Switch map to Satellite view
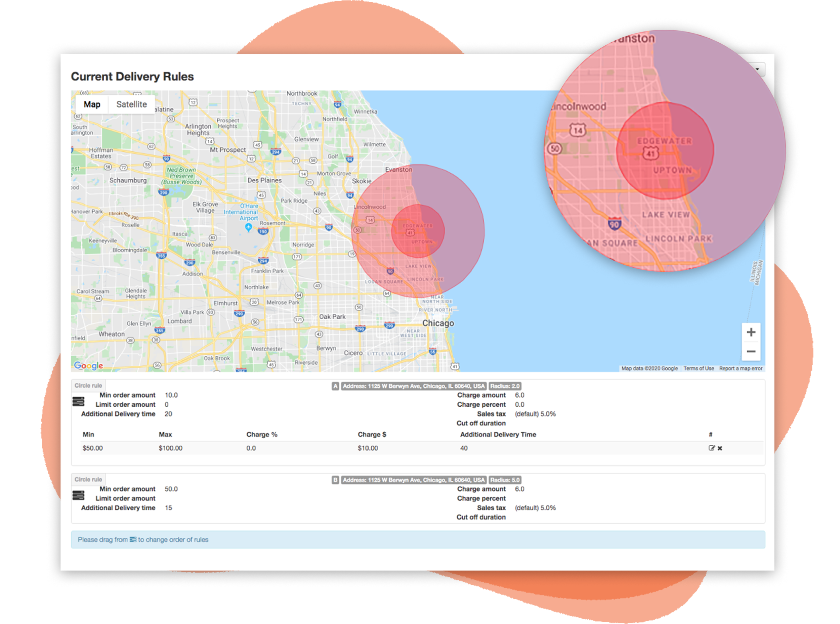 click(131, 104)
